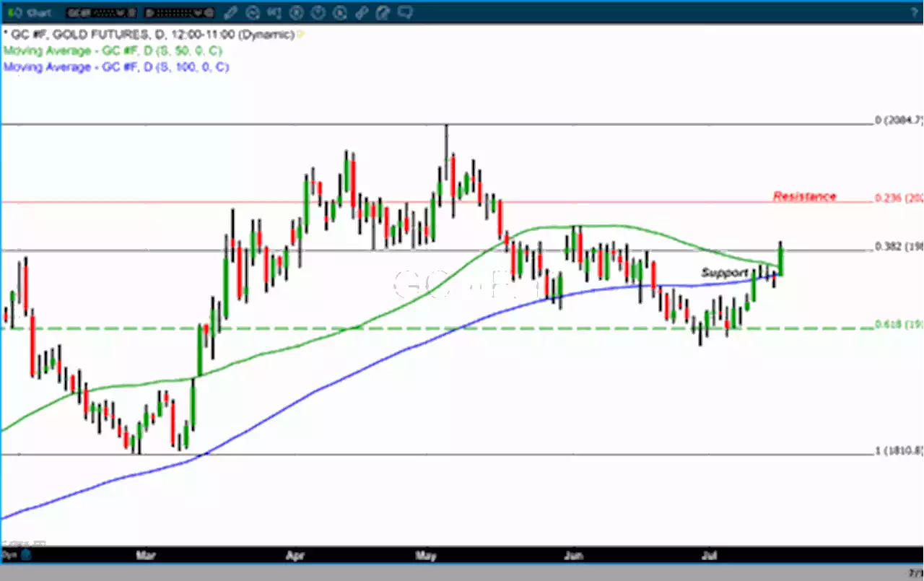
Task: Click the small yellow icon after (Dynamic)
Action: pyautogui.click(x=302, y=35)
